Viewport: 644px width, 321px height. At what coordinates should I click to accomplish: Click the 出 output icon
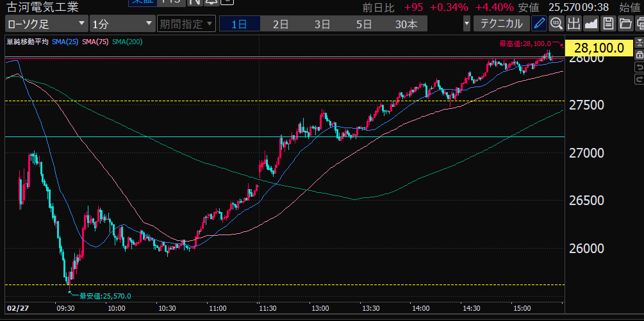[574, 24]
